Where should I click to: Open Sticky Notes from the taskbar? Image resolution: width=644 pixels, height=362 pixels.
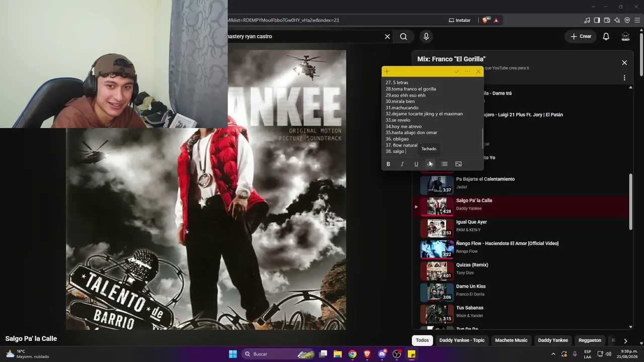(412, 354)
